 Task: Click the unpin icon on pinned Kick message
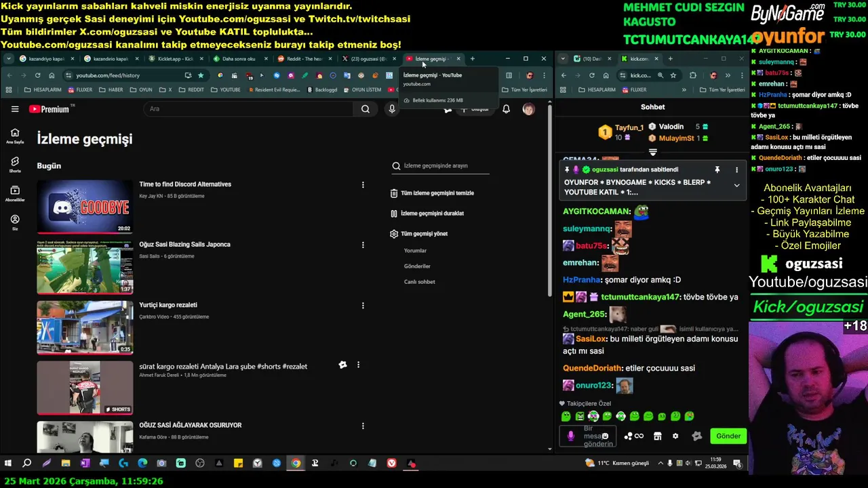tap(717, 169)
